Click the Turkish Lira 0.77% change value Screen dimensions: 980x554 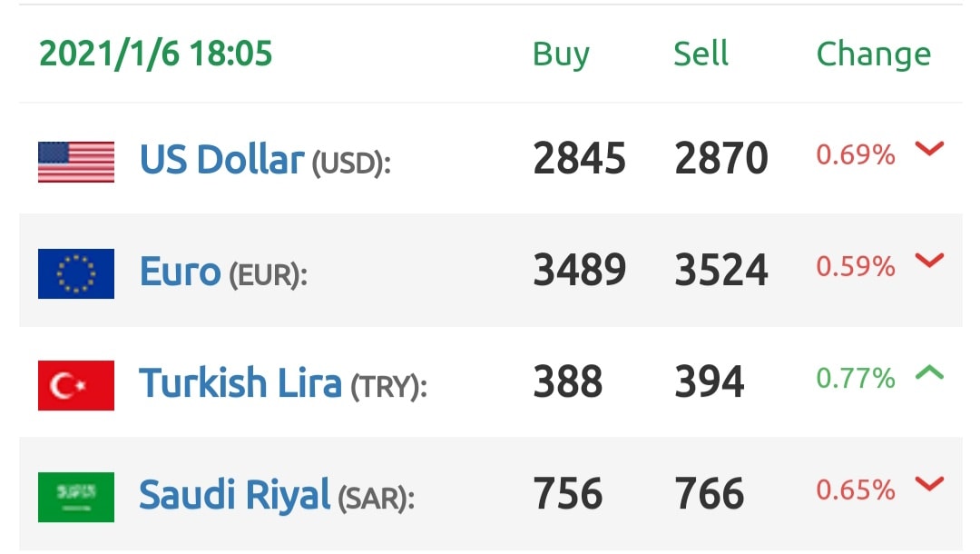tap(856, 379)
